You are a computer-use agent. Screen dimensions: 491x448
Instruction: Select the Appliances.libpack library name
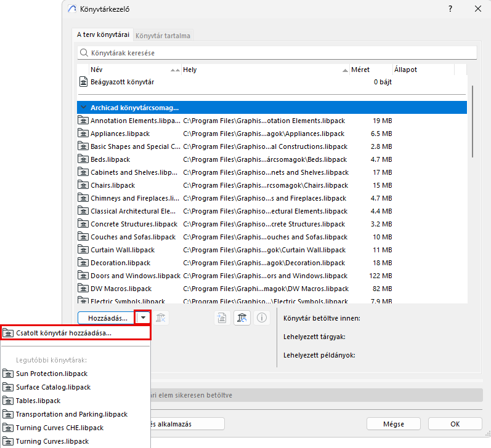coord(120,134)
